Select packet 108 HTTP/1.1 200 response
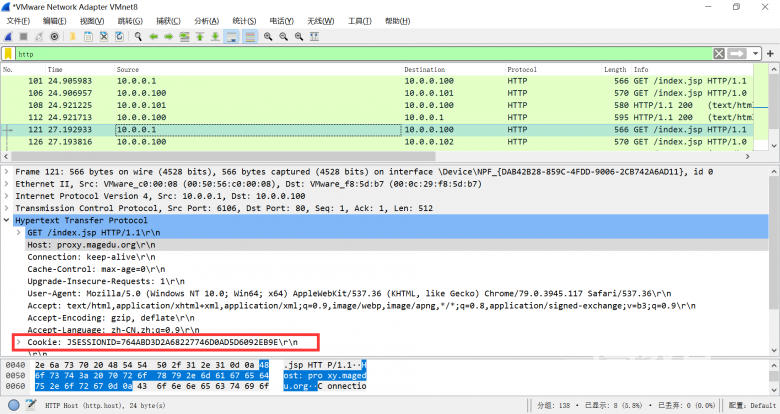 [x=377, y=105]
